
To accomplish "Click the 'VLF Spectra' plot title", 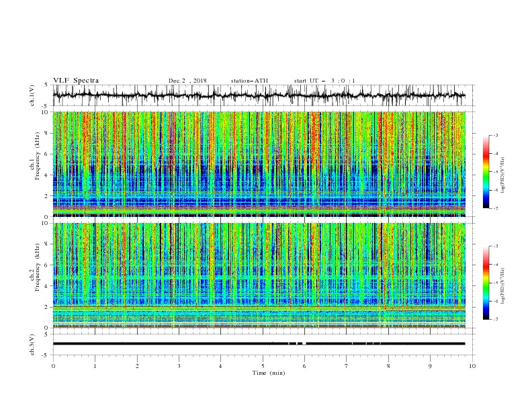I will [76, 81].
